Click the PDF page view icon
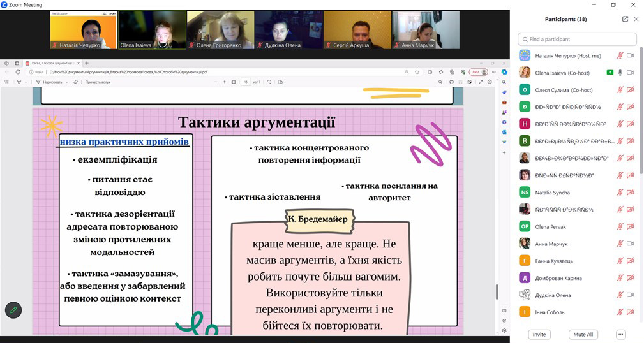This screenshot has height=343, width=644. [x=281, y=82]
